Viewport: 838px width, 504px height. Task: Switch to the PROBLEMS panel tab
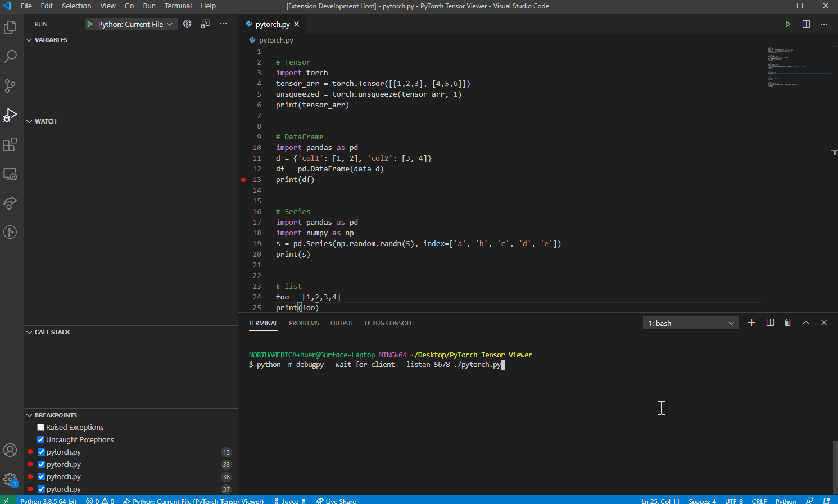[x=304, y=323]
